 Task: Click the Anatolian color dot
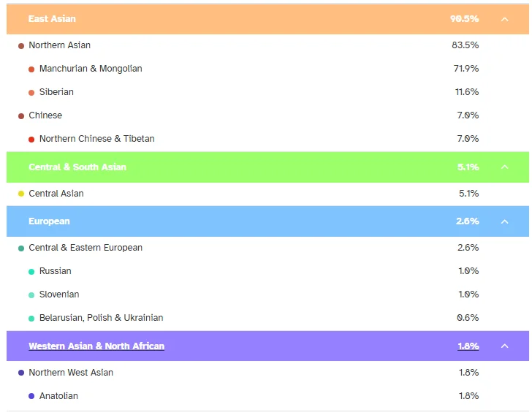[x=31, y=396]
